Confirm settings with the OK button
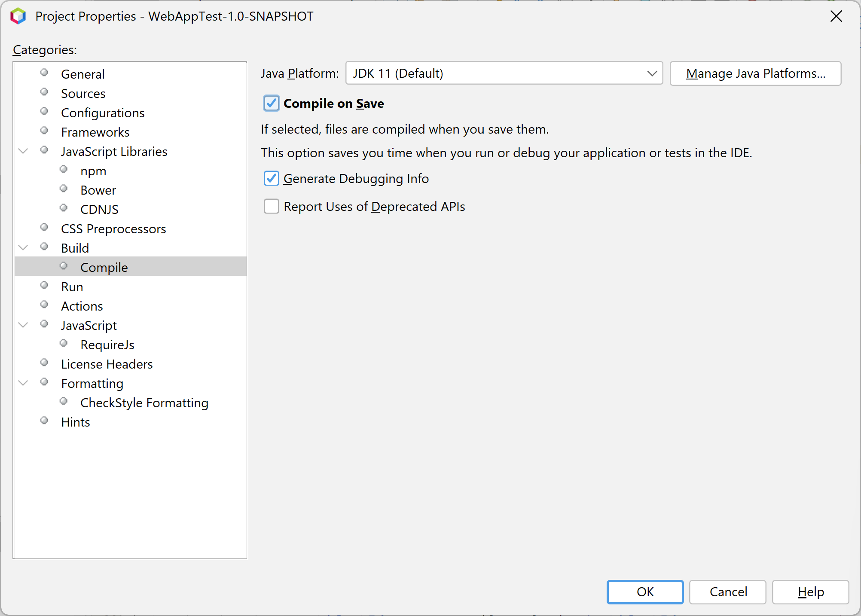The image size is (861, 616). (x=645, y=592)
